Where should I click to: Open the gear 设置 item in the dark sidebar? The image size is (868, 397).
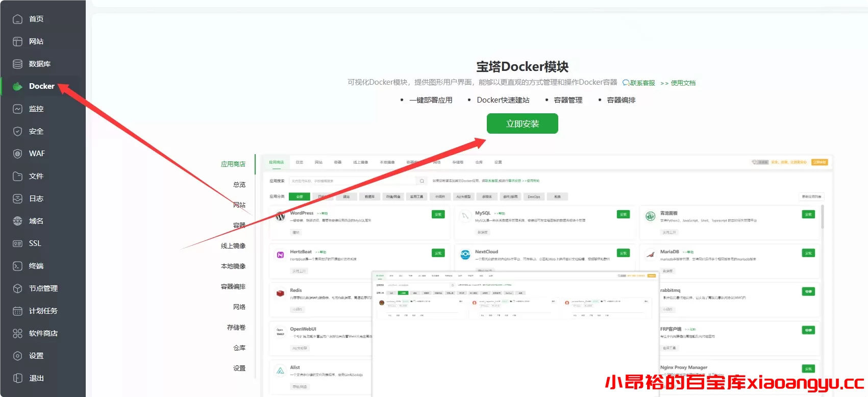pyautogui.click(x=43, y=356)
